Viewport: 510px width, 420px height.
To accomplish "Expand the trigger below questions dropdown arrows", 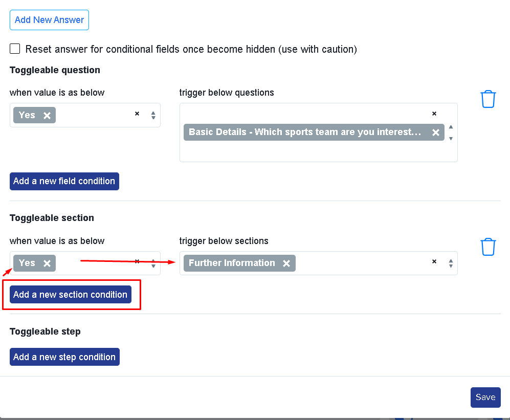I will 451,132.
